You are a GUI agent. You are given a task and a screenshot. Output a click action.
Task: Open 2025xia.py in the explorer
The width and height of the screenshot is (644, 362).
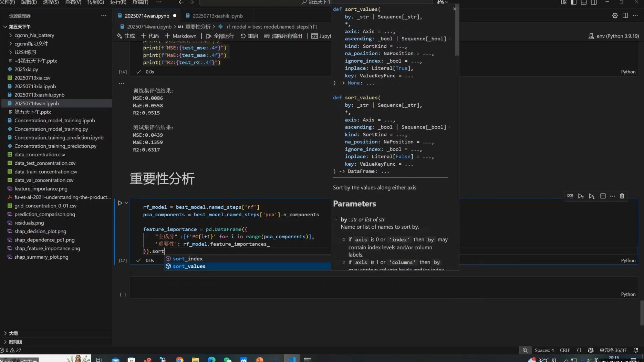(x=26, y=69)
